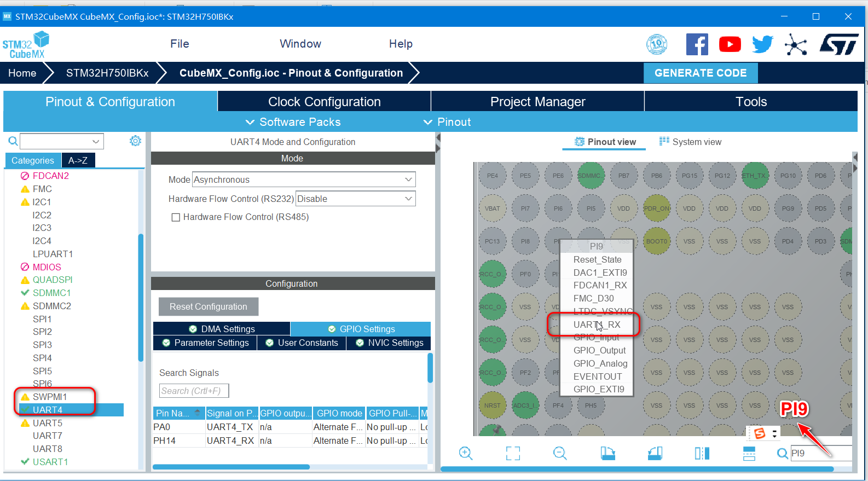Open the Twitter icon link
The height and width of the screenshot is (481, 868).
(x=762, y=44)
